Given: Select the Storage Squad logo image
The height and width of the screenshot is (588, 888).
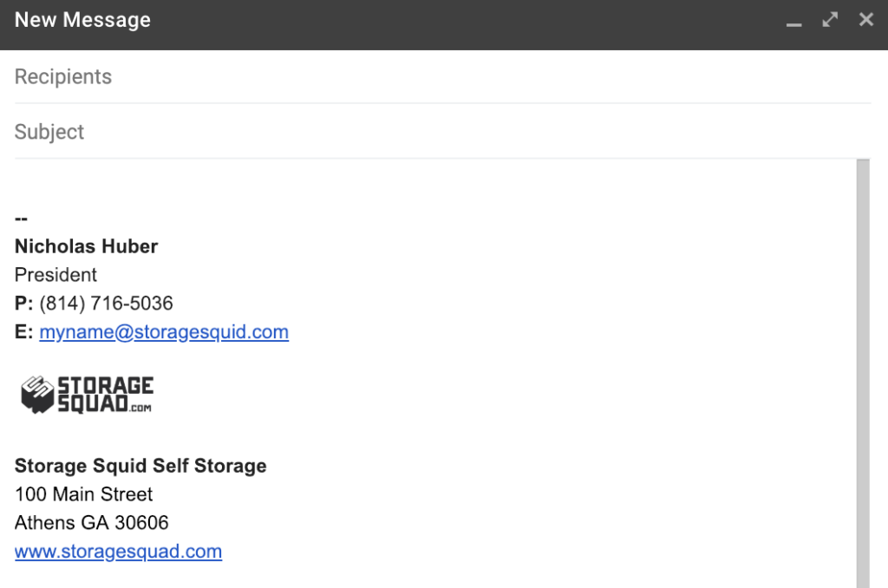Looking at the screenshot, I should (x=87, y=395).
